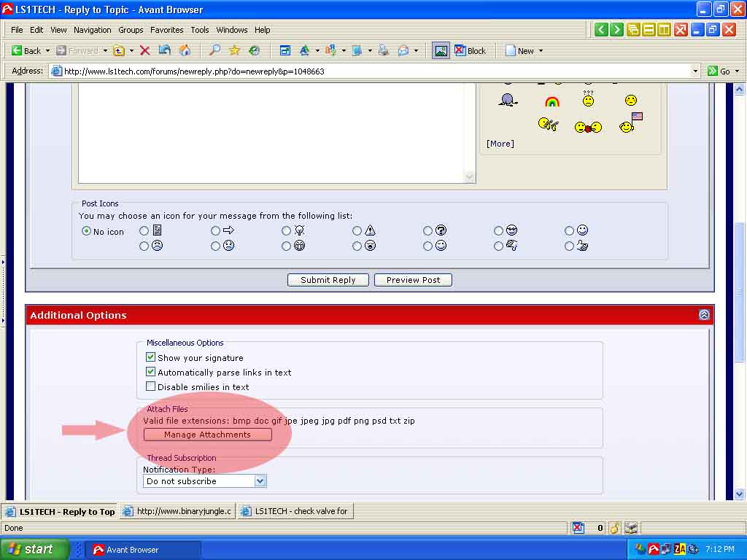Uncheck Show your signature
This screenshot has width=747, height=560.
click(151, 357)
